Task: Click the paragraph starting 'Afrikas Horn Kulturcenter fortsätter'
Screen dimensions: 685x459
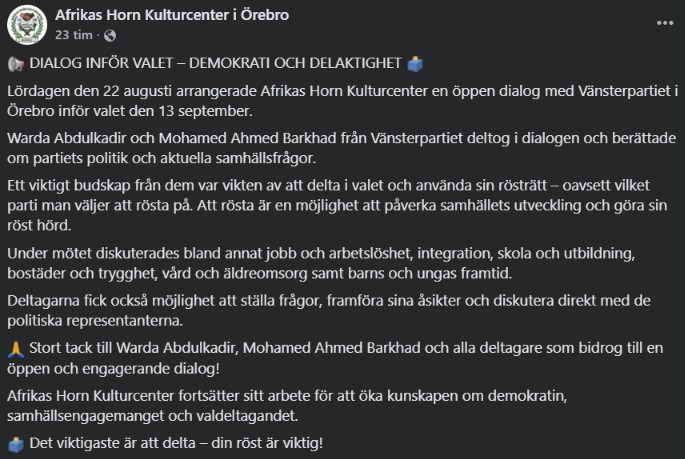Action: point(287,406)
